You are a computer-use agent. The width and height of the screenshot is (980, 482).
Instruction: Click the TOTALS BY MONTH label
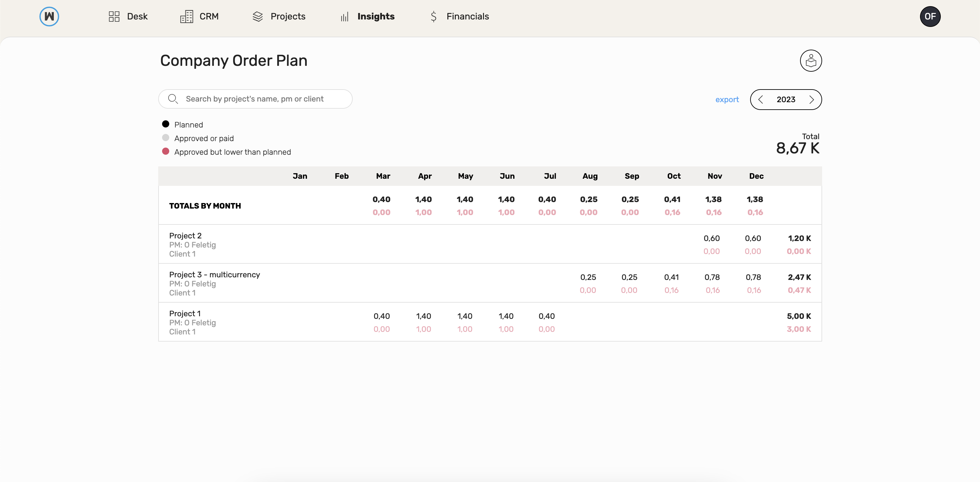(205, 206)
